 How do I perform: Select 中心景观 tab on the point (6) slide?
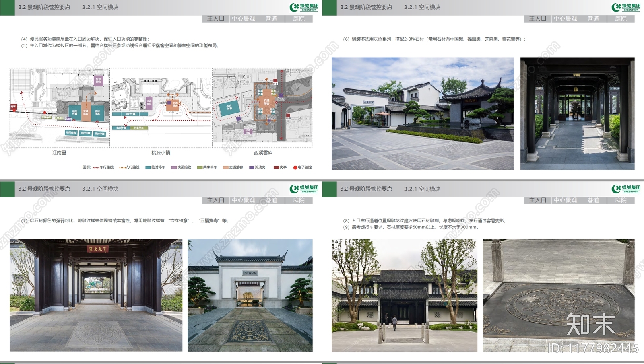565,19
